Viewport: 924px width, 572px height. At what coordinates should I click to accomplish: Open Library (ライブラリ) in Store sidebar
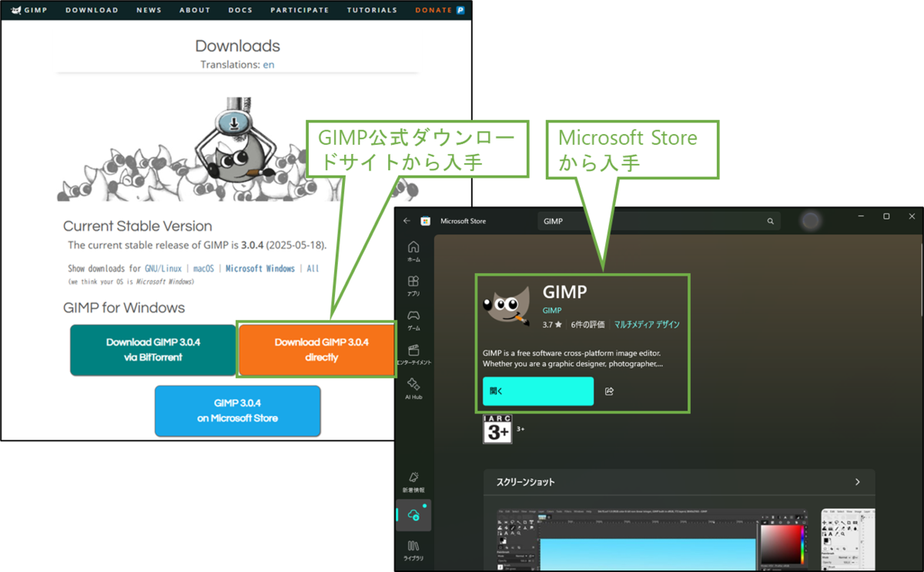413,551
